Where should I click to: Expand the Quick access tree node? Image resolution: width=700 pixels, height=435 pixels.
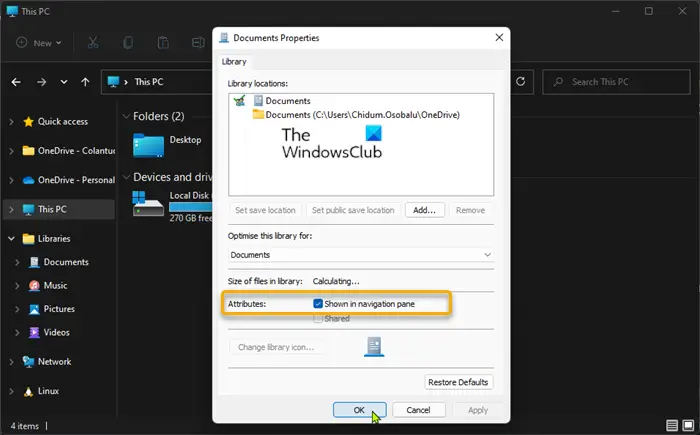pyautogui.click(x=11, y=121)
